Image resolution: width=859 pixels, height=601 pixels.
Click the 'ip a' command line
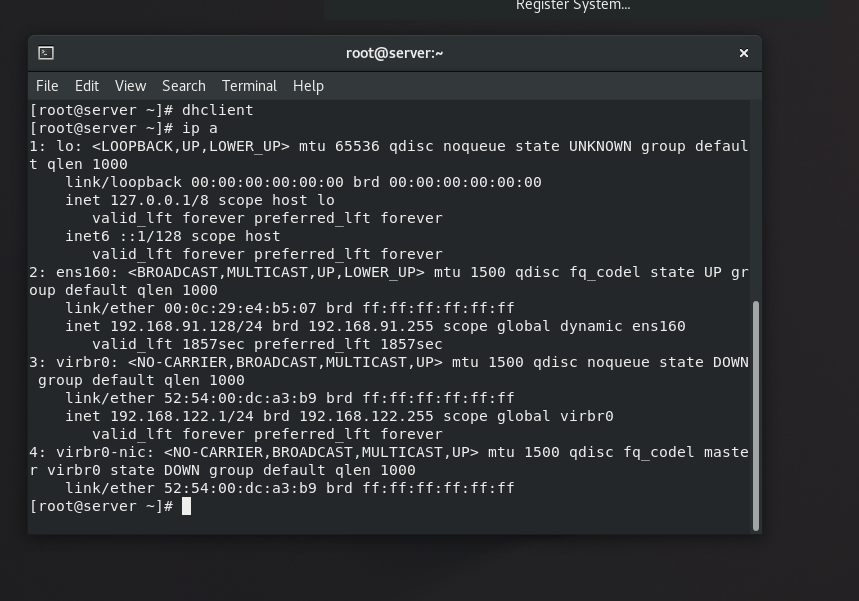pyautogui.click(x=124, y=128)
